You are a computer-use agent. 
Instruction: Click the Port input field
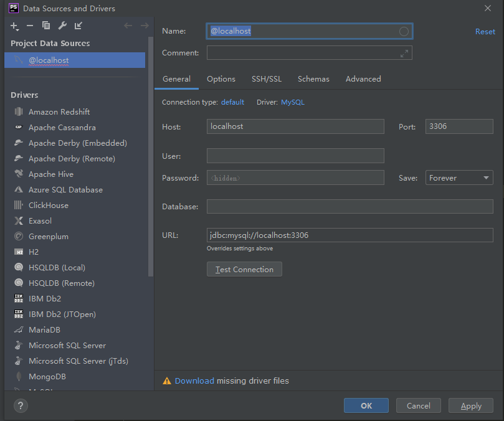click(x=459, y=126)
